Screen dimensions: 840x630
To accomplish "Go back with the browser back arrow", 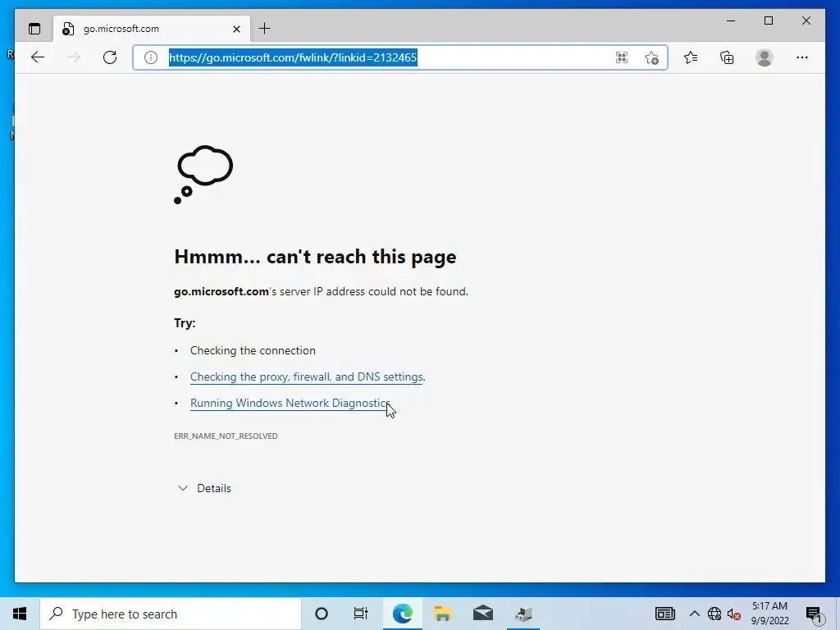I will [x=38, y=57].
